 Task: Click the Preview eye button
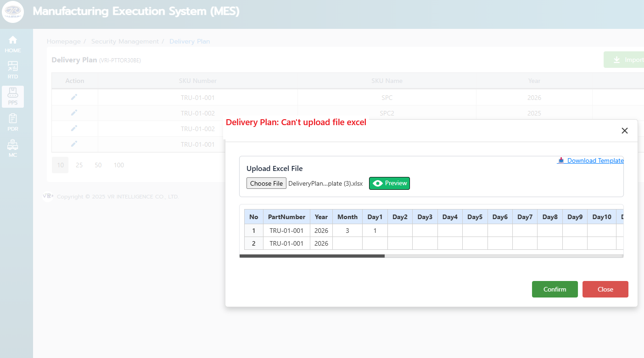389,183
